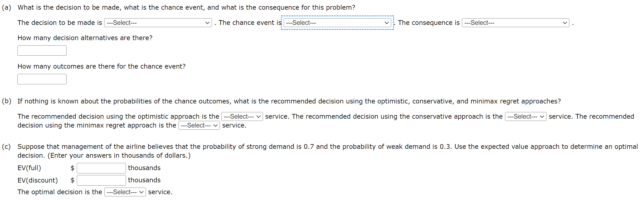Click the chance event outcomes input box
The image size is (644, 200).
(42, 79)
